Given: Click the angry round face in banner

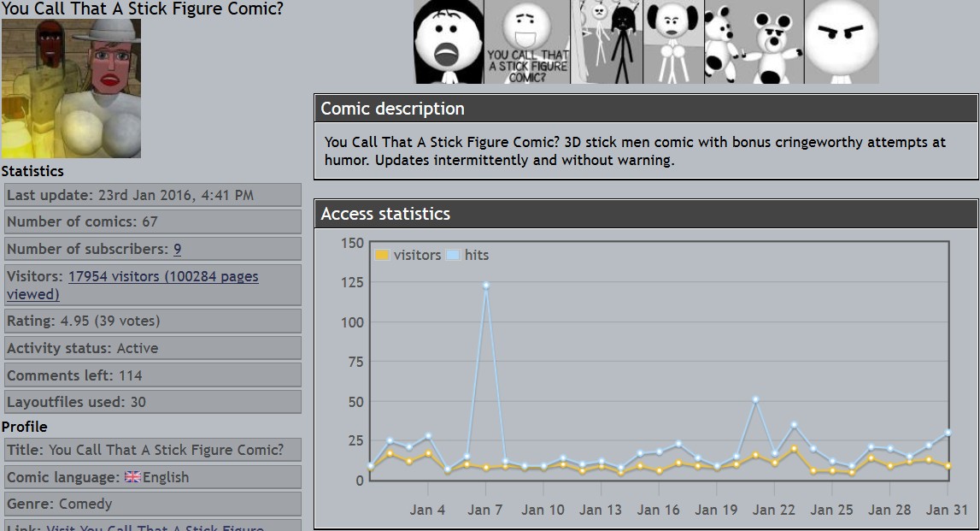Looking at the screenshot, I should pos(841,42).
